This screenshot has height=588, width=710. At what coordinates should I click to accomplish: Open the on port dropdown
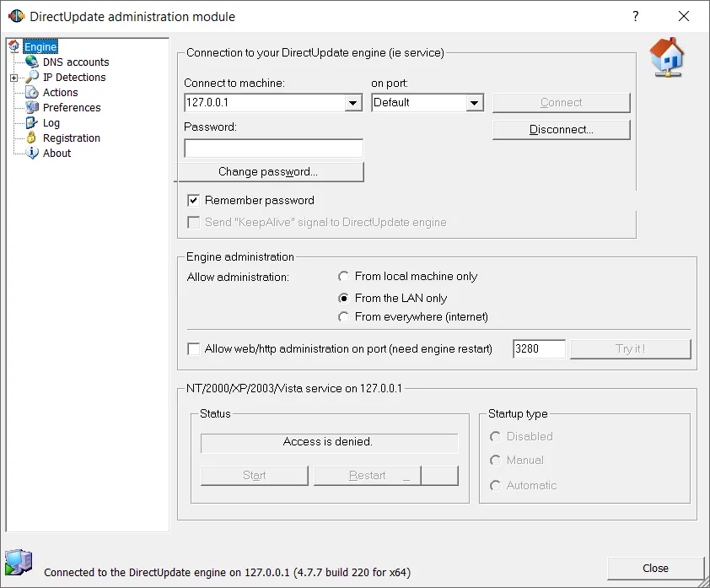pyautogui.click(x=473, y=100)
